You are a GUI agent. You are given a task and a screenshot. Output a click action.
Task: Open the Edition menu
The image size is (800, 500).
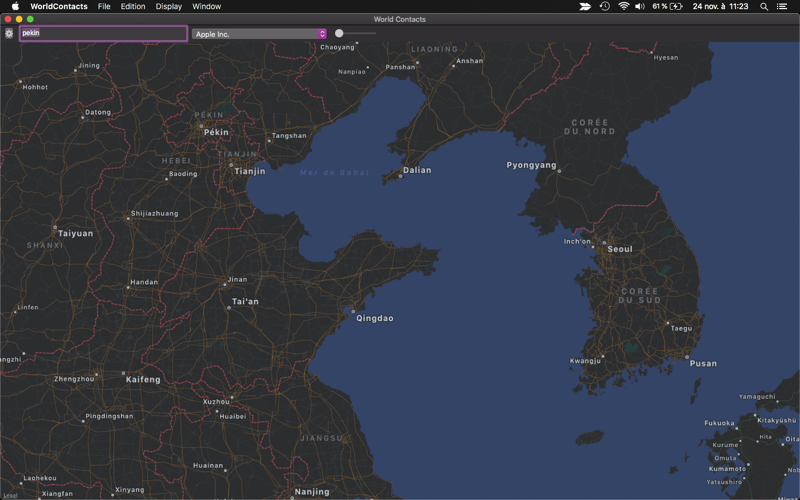click(x=133, y=6)
